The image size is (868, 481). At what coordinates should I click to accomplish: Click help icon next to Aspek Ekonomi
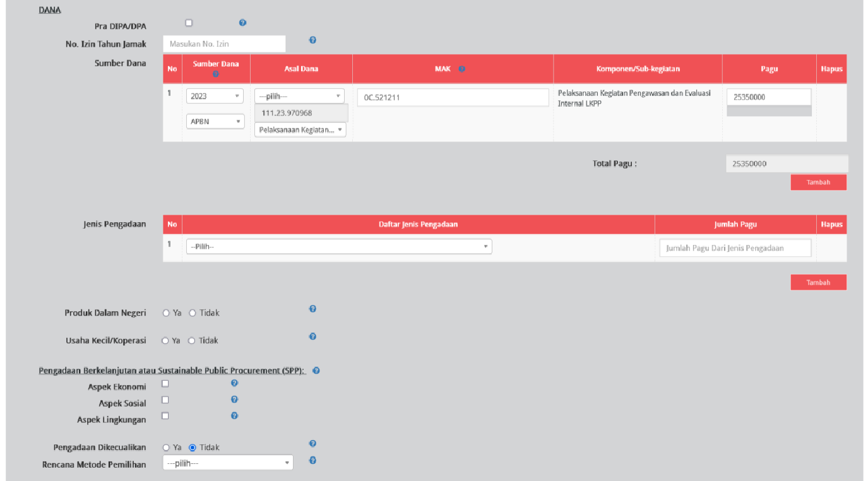(x=234, y=383)
